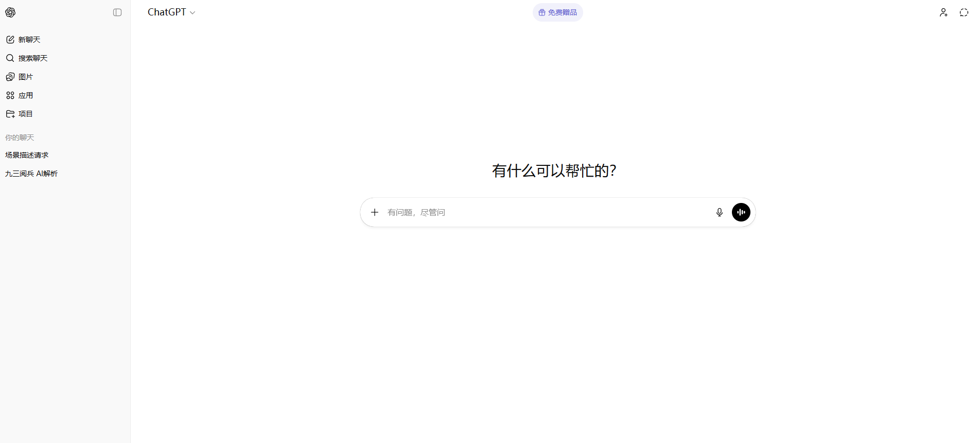Image resolution: width=980 pixels, height=443 pixels.
Task: Open the plus attachment menu in the prompt box
Action: [375, 212]
